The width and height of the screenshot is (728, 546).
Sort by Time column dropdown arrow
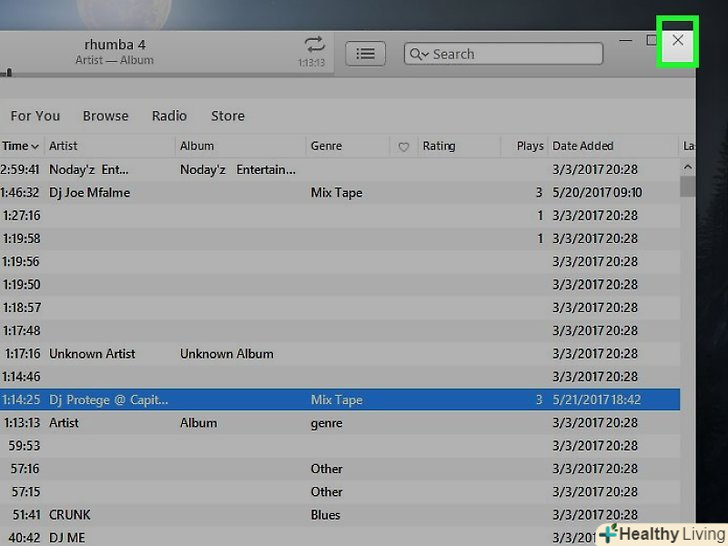[36, 146]
